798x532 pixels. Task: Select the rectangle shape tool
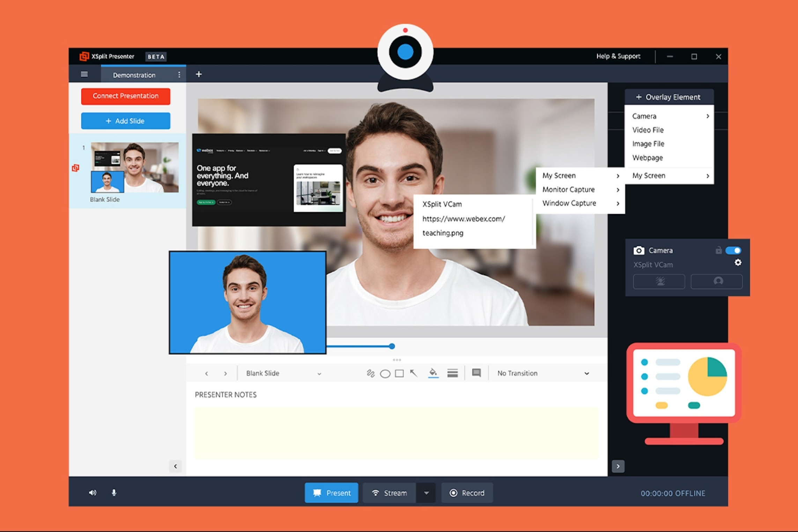click(399, 374)
